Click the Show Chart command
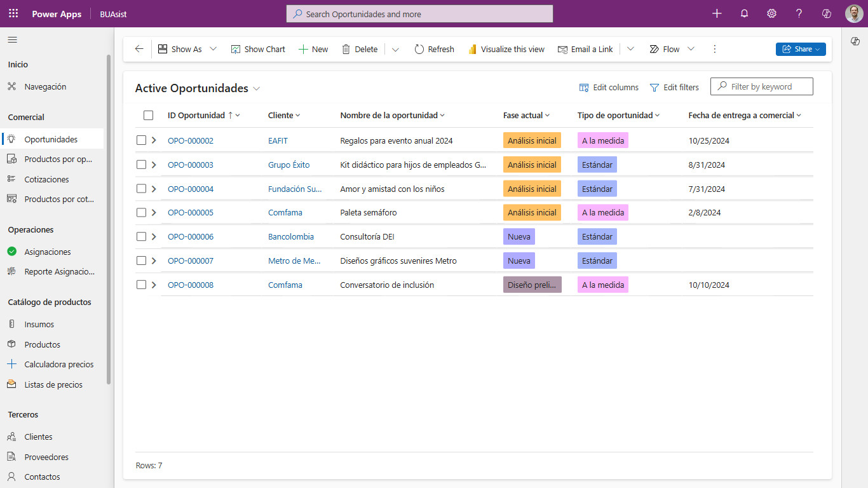The height and width of the screenshot is (488, 868). [258, 49]
